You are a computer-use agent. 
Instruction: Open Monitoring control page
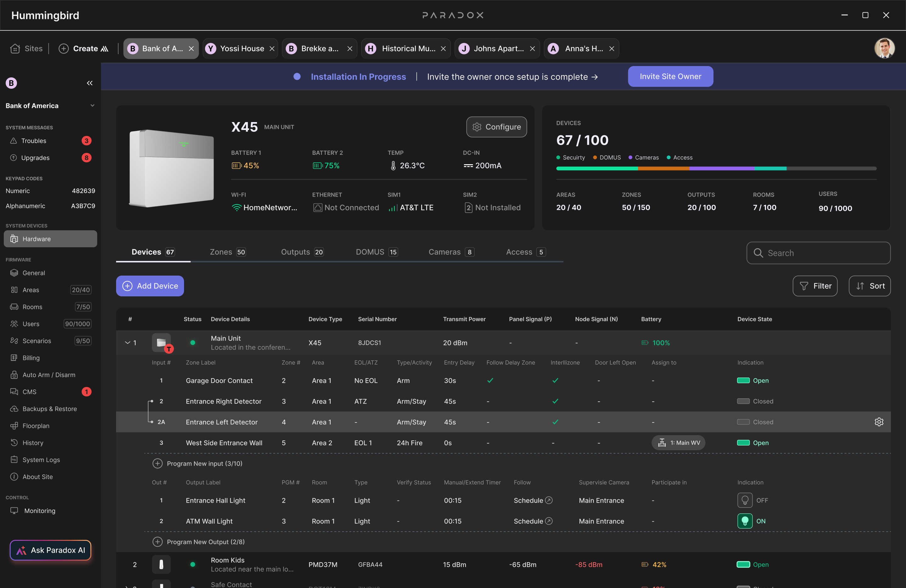pyautogui.click(x=50, y=511)
